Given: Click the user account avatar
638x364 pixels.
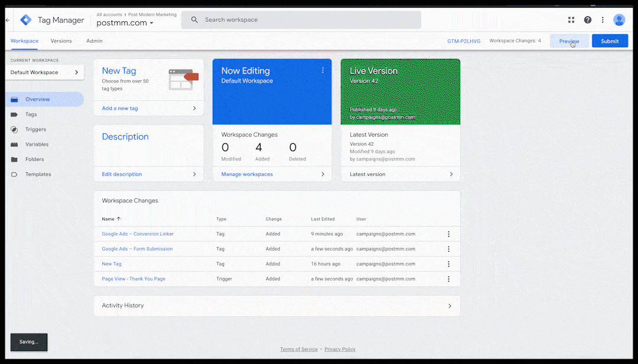Looking at the screenshot, I should (x=619, y=20).
